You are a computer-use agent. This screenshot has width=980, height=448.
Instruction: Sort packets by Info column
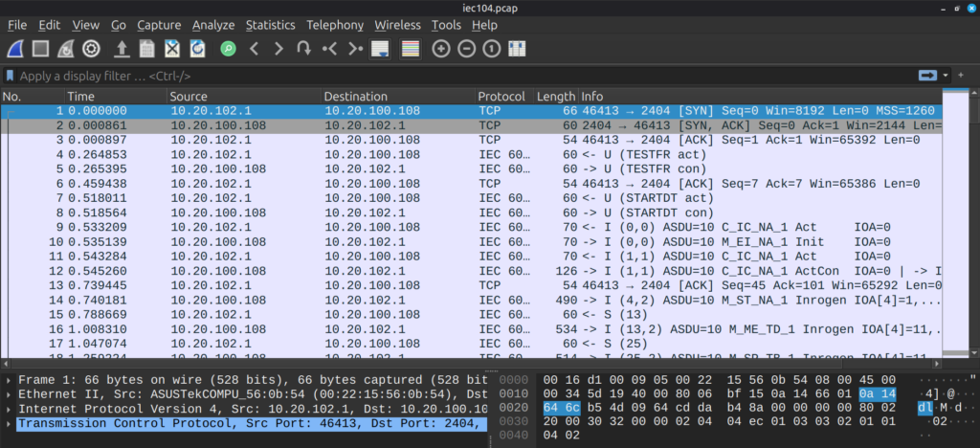tap(760, 97)
